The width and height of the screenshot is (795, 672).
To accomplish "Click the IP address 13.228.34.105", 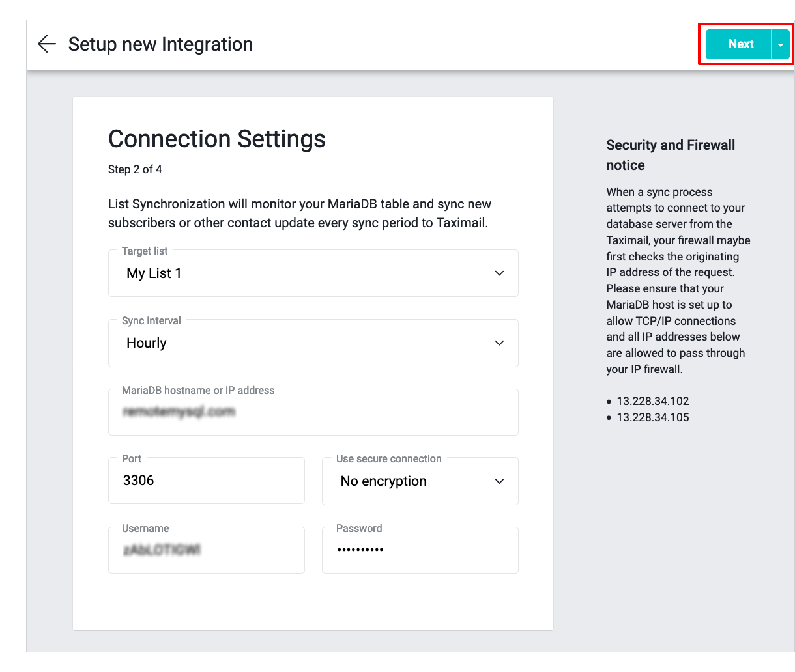I will coord(652,417).
